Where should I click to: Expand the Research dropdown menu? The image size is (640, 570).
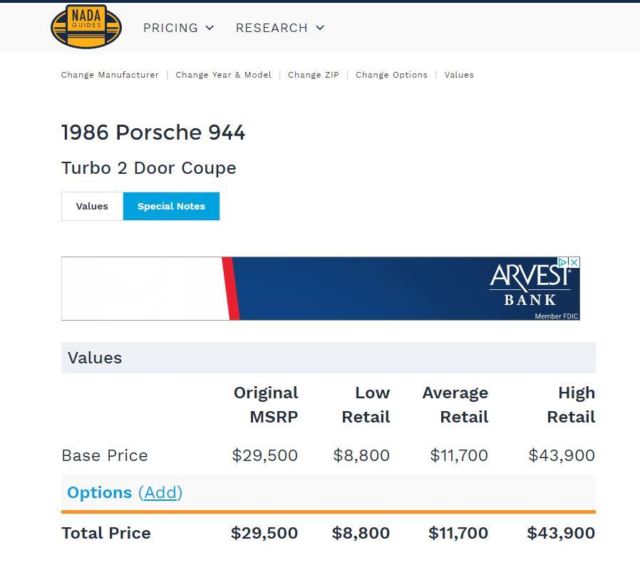tap(280, 28)
